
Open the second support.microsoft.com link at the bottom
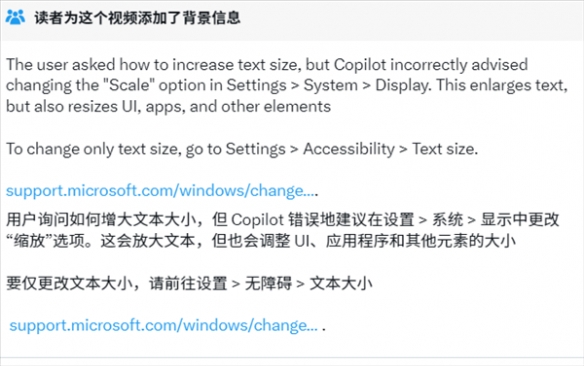point(164,325)
